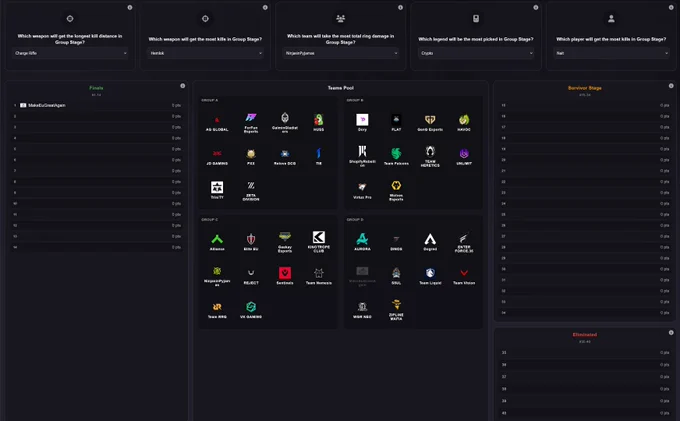Select the JD GAMING team logo
Image resolution: width=680 pixels, height=421 pixels.
(x=217, y=153)
